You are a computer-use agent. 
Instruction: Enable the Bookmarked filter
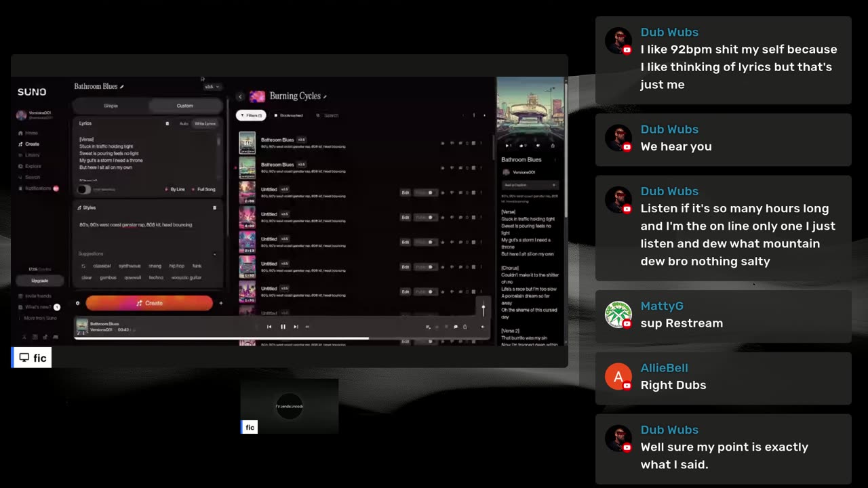[x=289, y=116]
